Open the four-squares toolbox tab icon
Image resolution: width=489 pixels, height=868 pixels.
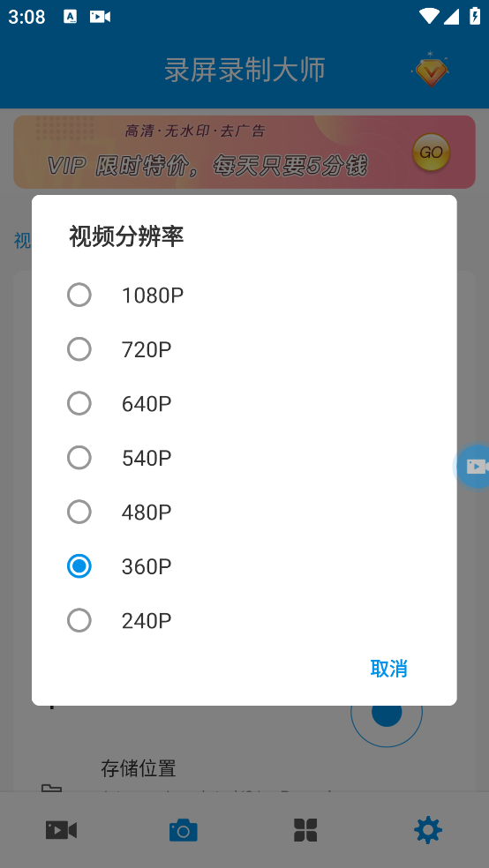(305, 830)
